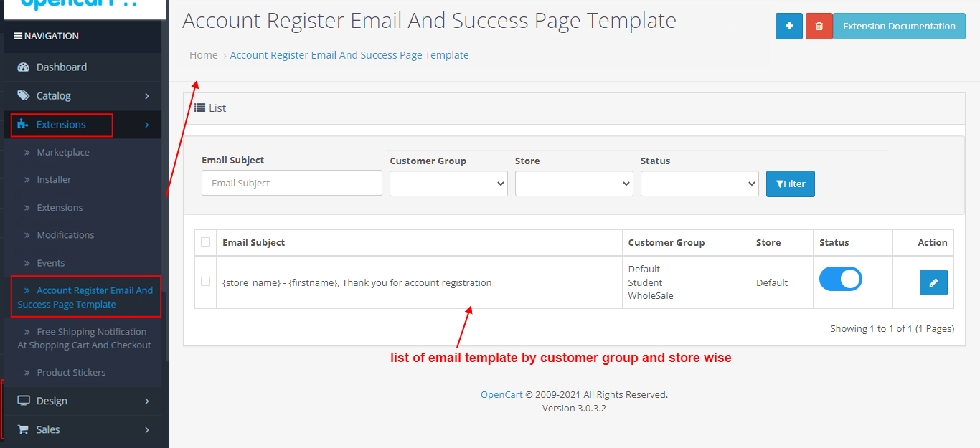Click the Filter button
980x448 pixels.
click(791, 184)
